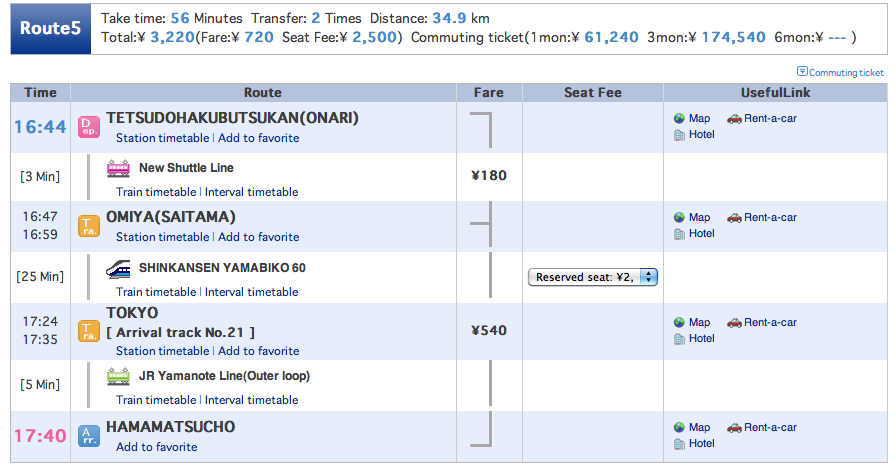Click the orange Tra. icon at OMIYA(SAITAMA)
The width and height of the screenshot is (895, 472).
coord(88,227)
